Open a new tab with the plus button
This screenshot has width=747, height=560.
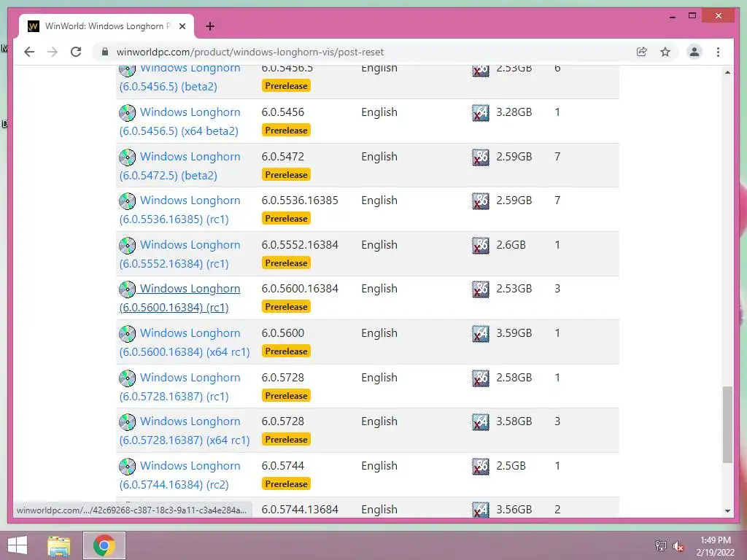pos(210,26)
